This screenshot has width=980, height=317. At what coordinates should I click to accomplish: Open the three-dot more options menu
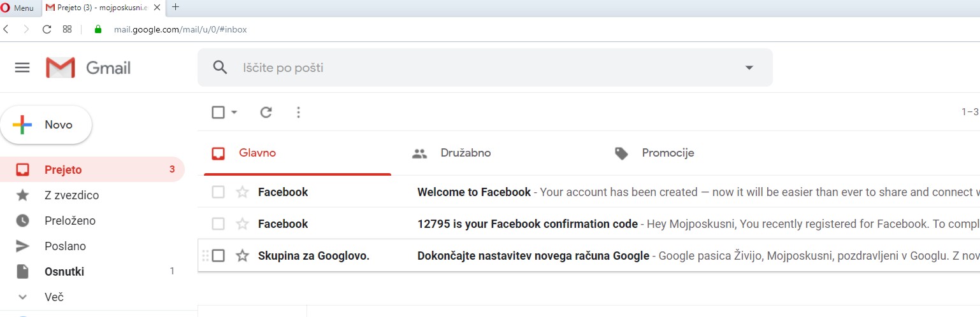[298, 113]
